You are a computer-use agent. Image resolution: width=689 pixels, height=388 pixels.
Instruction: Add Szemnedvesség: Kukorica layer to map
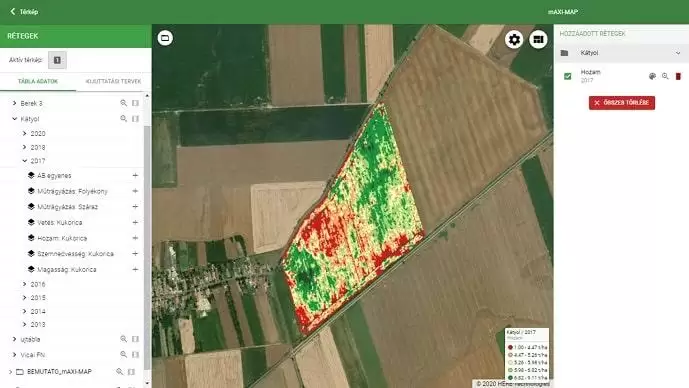click(135, 254)
